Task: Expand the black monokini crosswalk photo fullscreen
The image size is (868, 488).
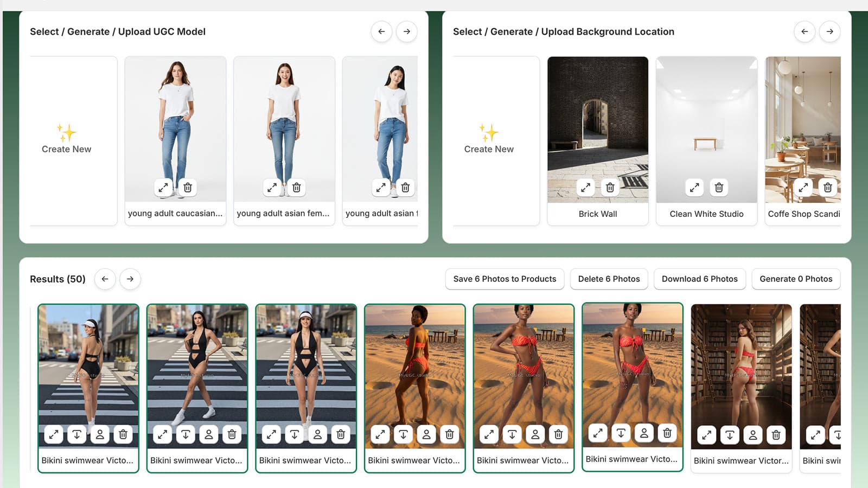Action: pyautogui.click(x=162, y=434)
